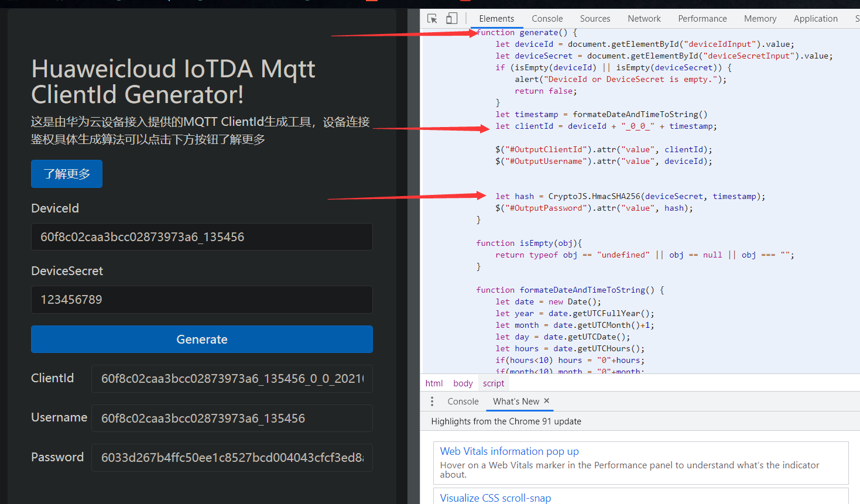Screen dimensions: 860x504
Task: Focus the DeviceSecret input field
Action: point(202,300)
